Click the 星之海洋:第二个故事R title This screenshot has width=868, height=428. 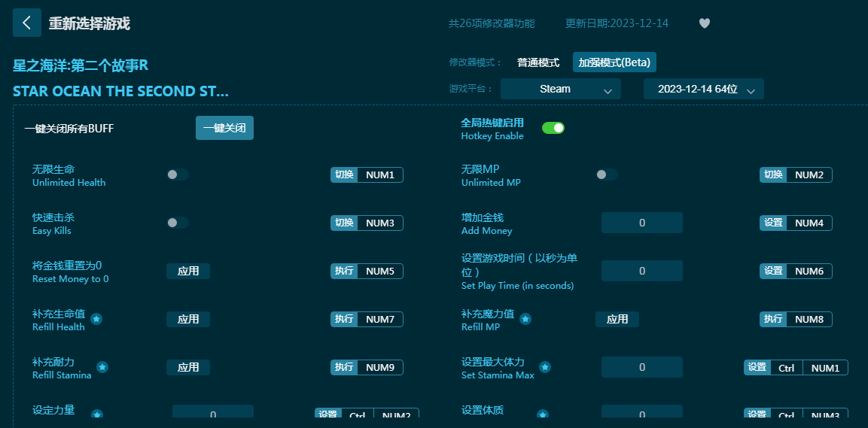(81, 65)
